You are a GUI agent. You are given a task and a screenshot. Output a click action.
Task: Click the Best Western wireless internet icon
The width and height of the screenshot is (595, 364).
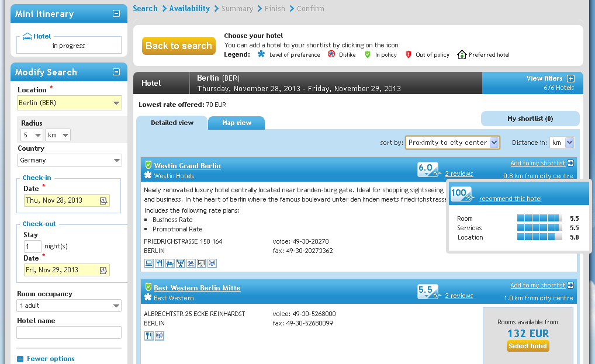(x=160, y=335)
